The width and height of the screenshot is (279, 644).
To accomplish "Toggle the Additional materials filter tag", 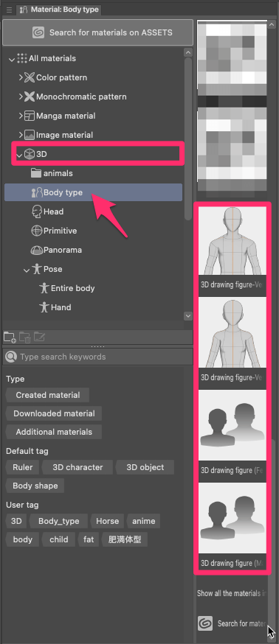I will pyautogui.click(x=54, y=432).
